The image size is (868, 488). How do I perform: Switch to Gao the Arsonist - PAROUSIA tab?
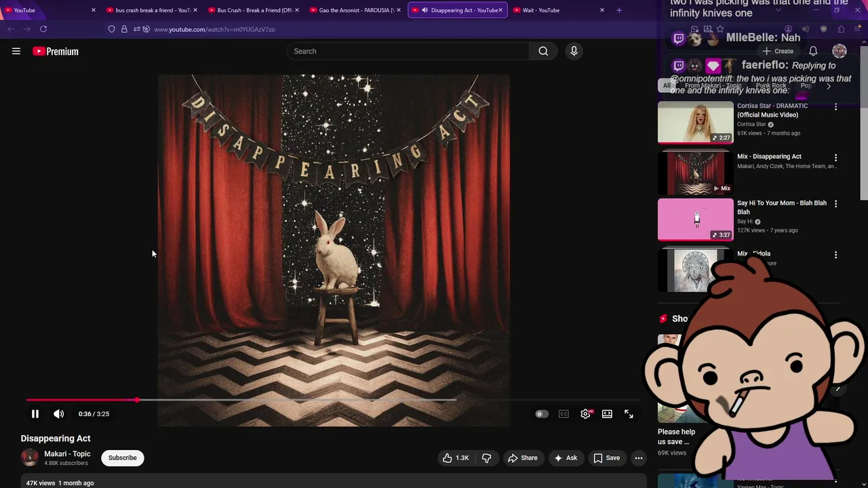(x=354, y=10)
